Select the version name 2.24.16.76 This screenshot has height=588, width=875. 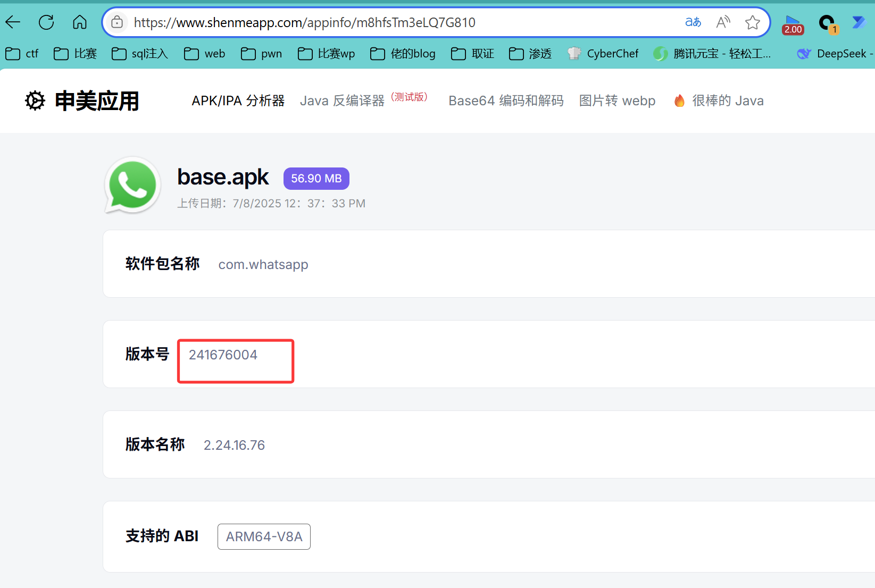click(234, 445)
